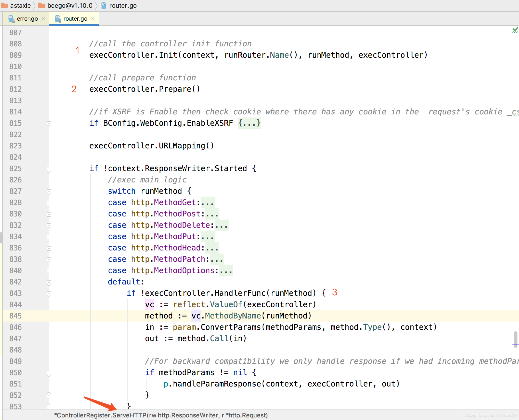Viewport: 519px width, 420px height.
Task: Expand the folded EnableXSRF block at line 815
Action: click(x=49, y=123)
